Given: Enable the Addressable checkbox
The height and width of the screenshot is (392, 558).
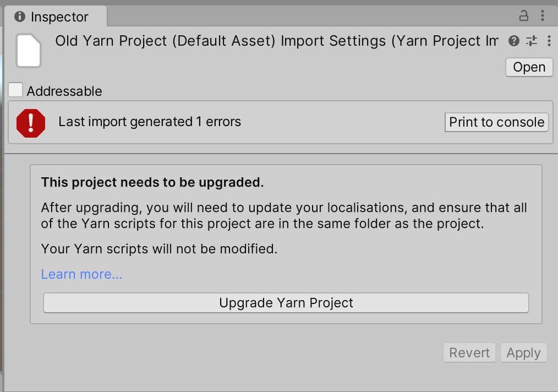Looking at the screenshot, I should click(15, 90).
